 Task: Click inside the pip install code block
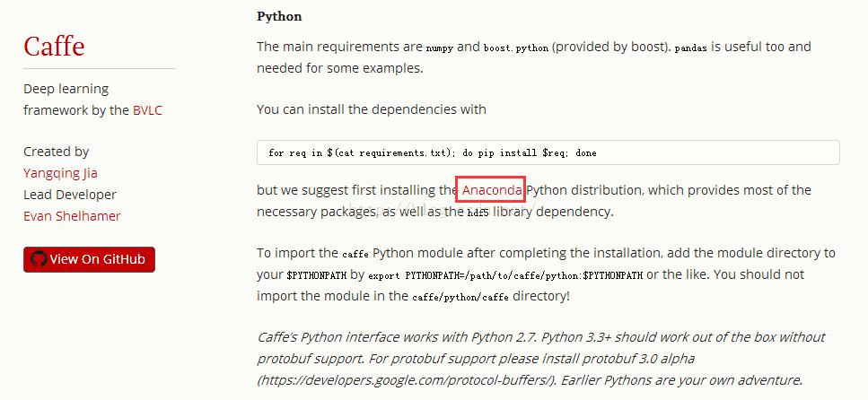(548, 152)
